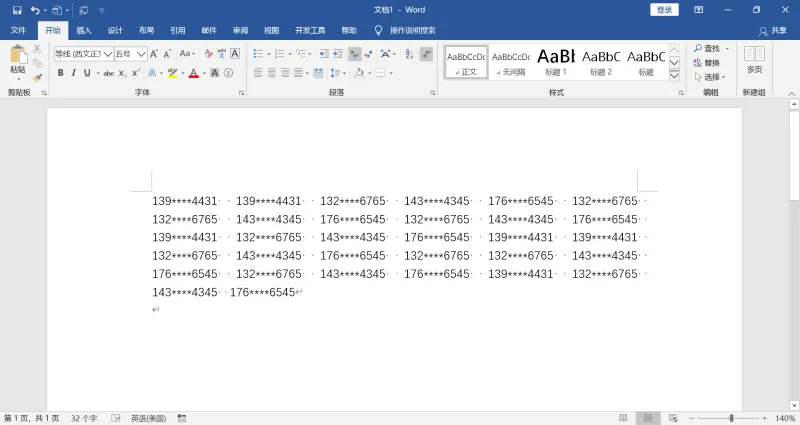The height and width of the screenshot is (425, 800).
Task: Open the font size dropdown showing 五号
Action: coord(131,54)
